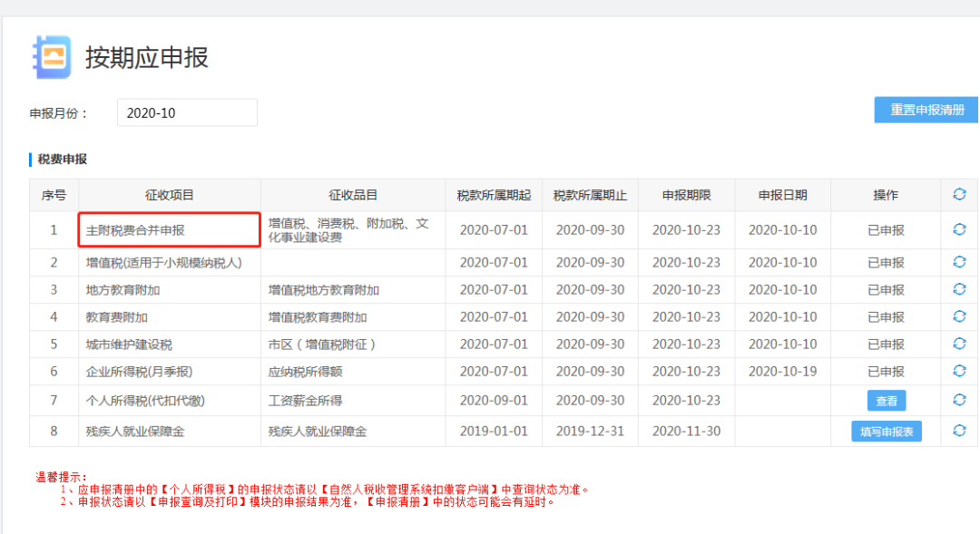The height and width of the screenshot is (534, 980).
Task: Select 主附税费合并申报 cell
Action: (170, 230)
